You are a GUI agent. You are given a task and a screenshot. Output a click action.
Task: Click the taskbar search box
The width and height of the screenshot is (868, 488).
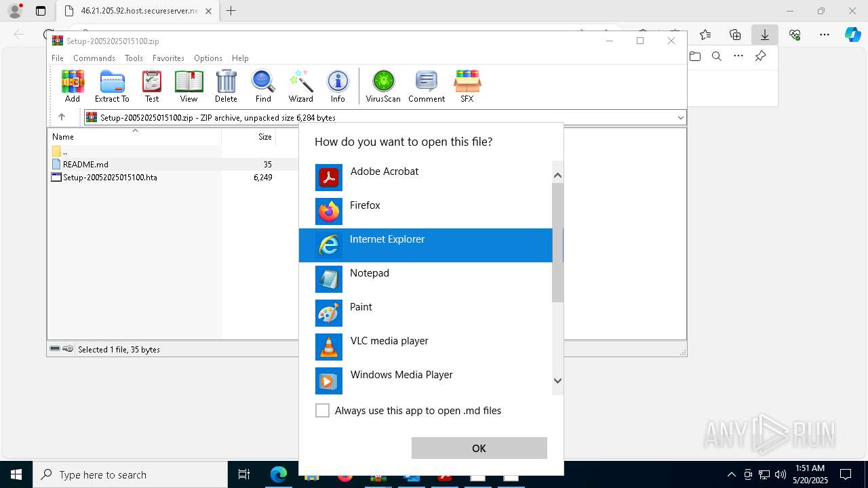click(x=130, y=474)
